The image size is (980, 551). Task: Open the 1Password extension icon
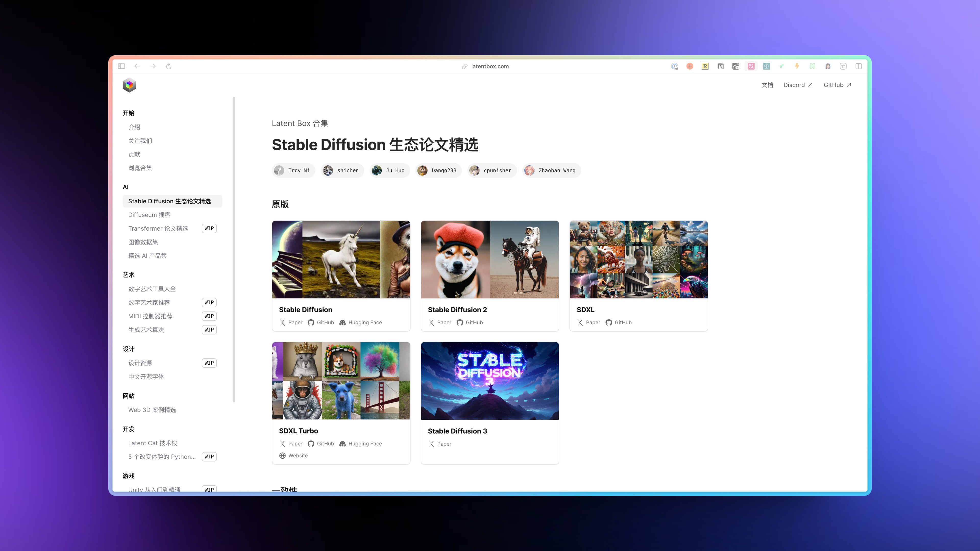coord(674,66)
